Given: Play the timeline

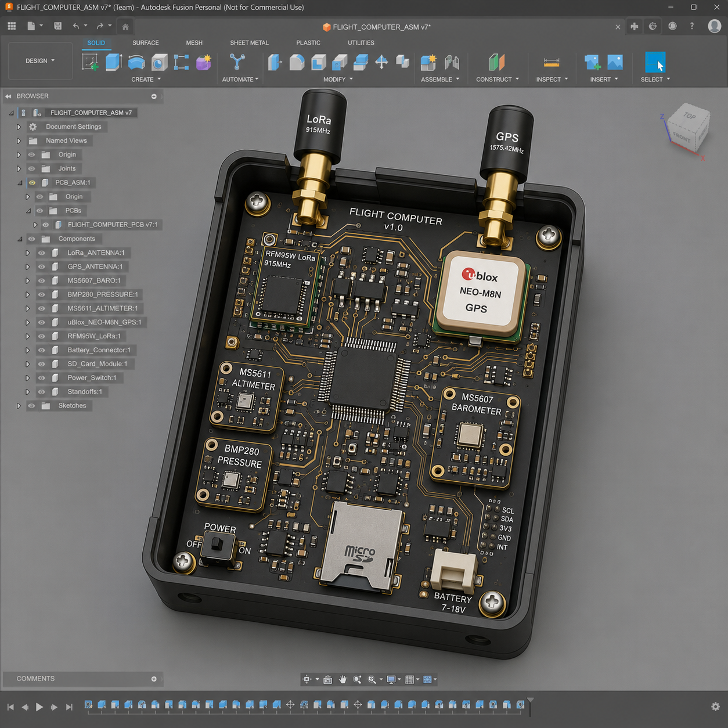Looking at the screenshot, I should coord(39,707).
